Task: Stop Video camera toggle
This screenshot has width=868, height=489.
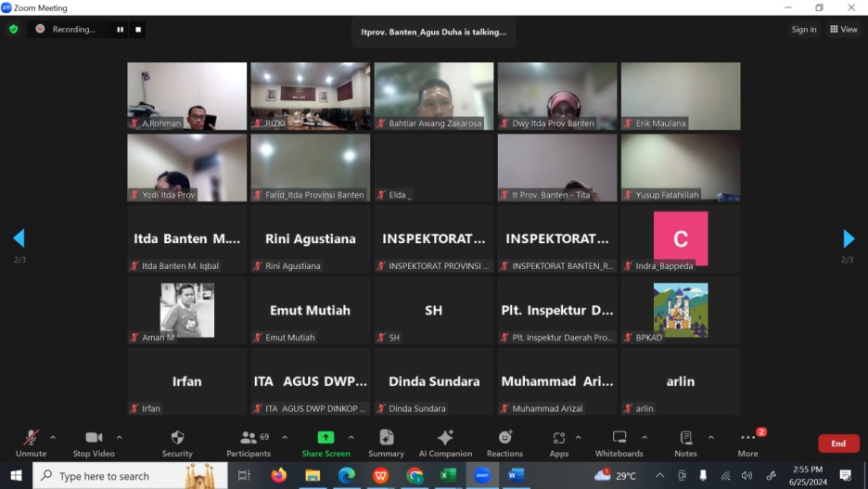Action: [x=94, y=438]
